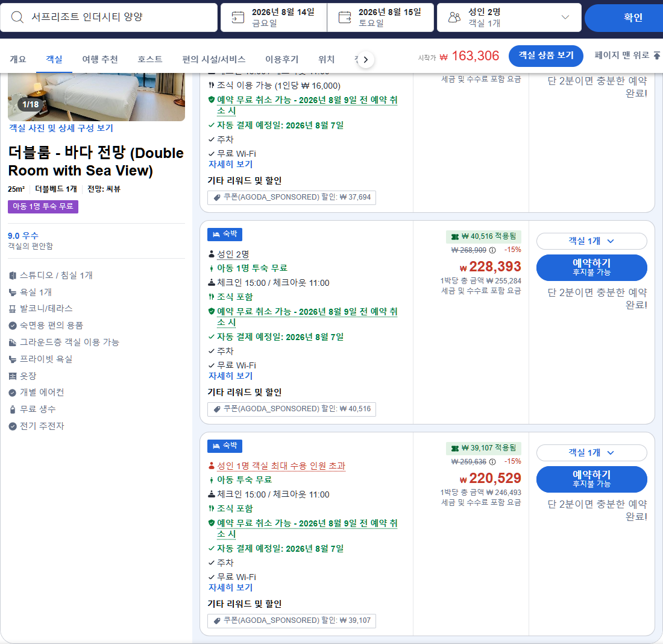Viewport: 663px width, 644px height.
Task: Open 객실 1개 dropdown for ₩220,529 offer
Action: point(591,453)
